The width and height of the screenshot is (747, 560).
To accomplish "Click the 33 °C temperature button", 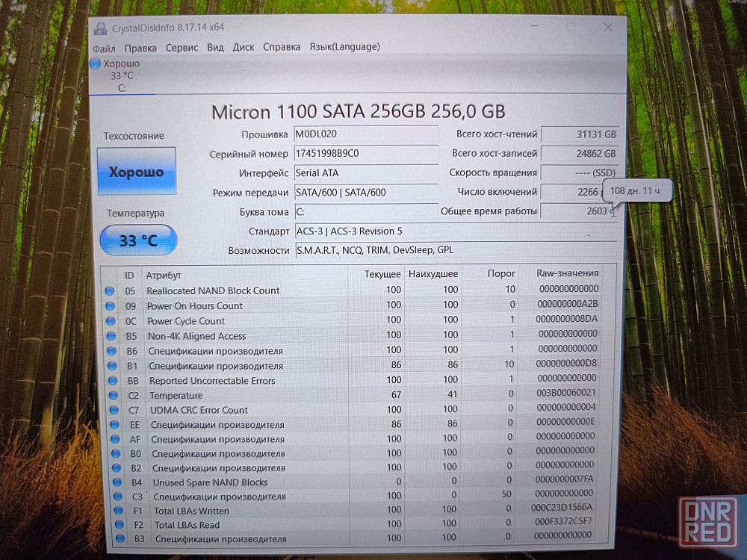I will click(138, 240).
